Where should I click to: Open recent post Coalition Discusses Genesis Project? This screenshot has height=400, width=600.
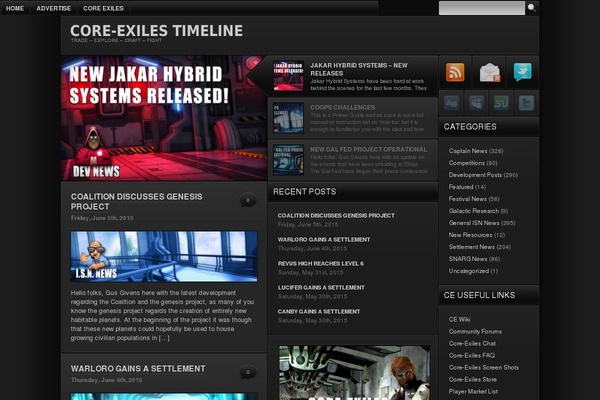tap(336, 216)
